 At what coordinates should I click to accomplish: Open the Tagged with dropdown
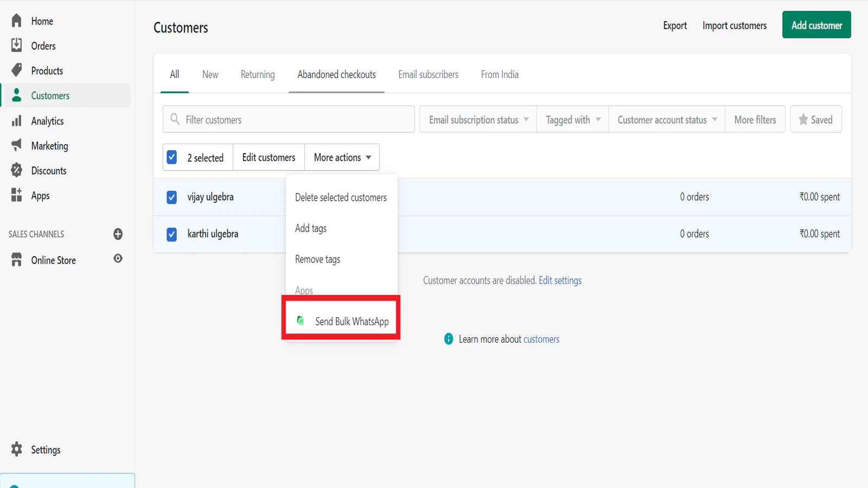coord(572,120)
